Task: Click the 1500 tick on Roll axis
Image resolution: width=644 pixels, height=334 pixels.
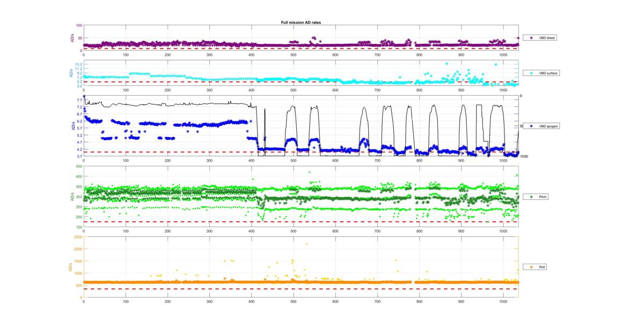Action: (x=78, y=261)
